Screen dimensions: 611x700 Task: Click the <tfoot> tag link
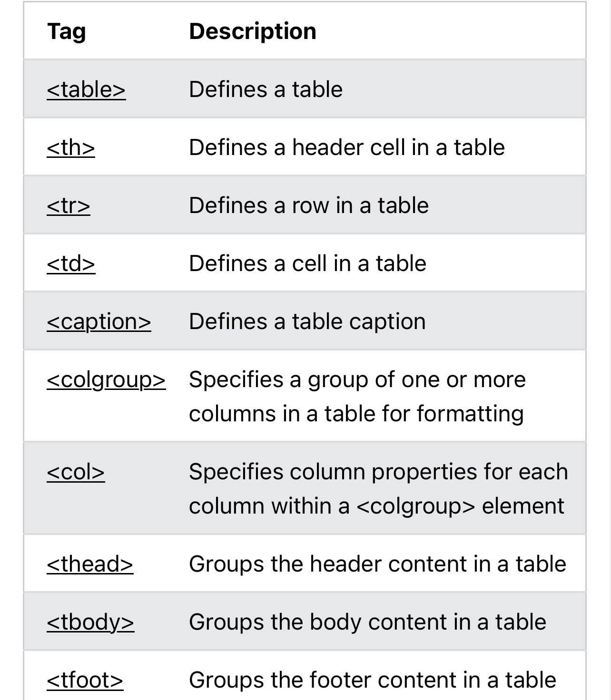tap(85, 680)
